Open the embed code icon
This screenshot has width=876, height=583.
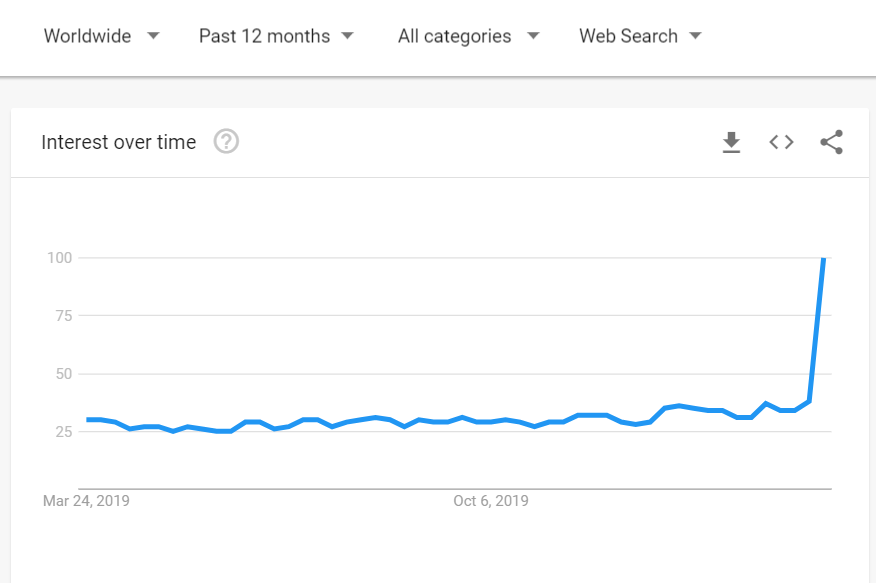pos(781,142)
